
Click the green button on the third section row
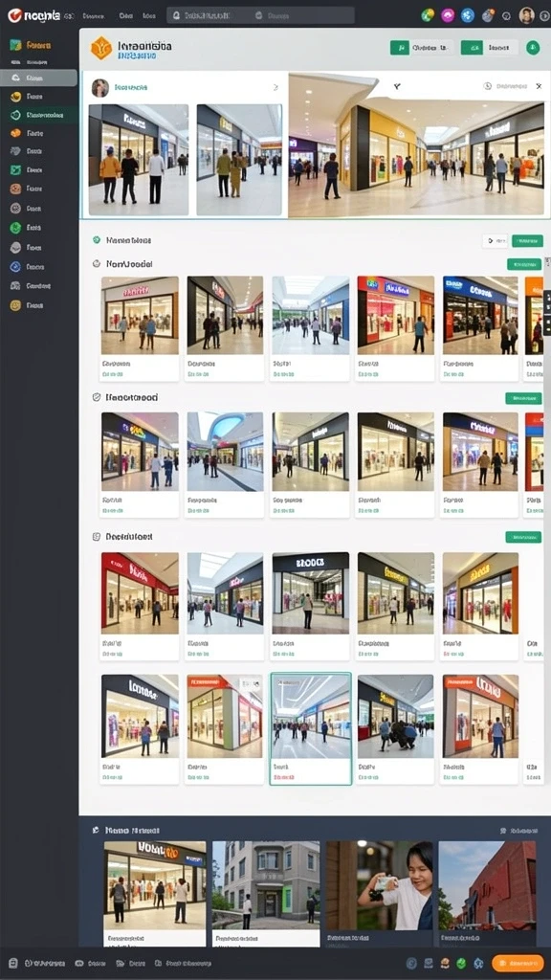point(523,398)
